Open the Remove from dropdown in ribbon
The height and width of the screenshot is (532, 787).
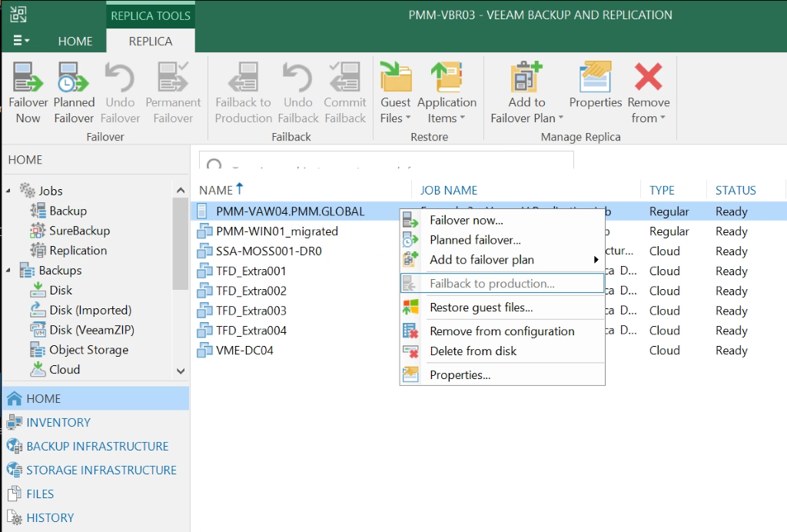tap(649, 93)
